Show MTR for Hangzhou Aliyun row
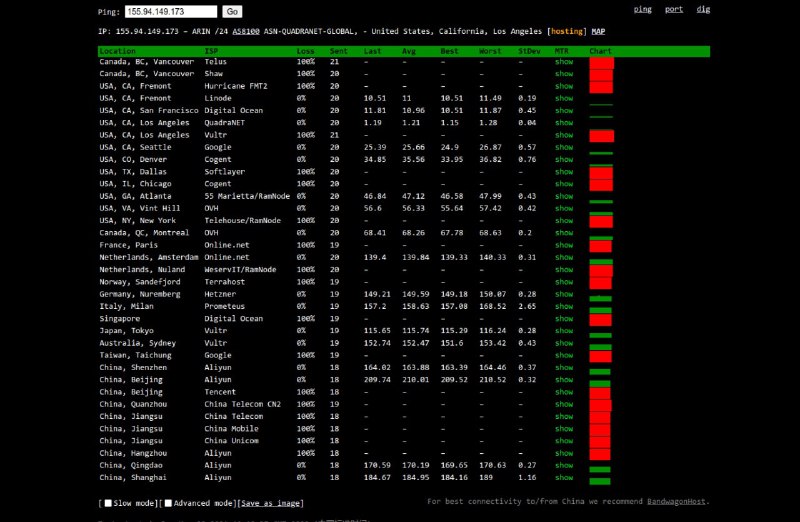Image resolution: width=800 pixels, height=522 pixels. pyautogui.click(x=564, y=454)
